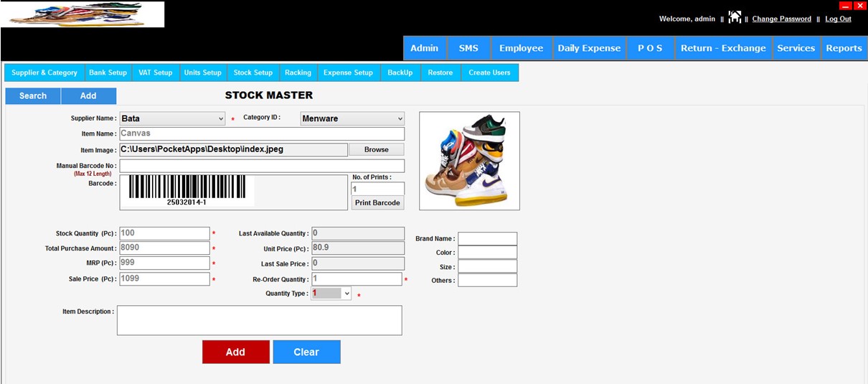Close the application window

click(860, 5)
